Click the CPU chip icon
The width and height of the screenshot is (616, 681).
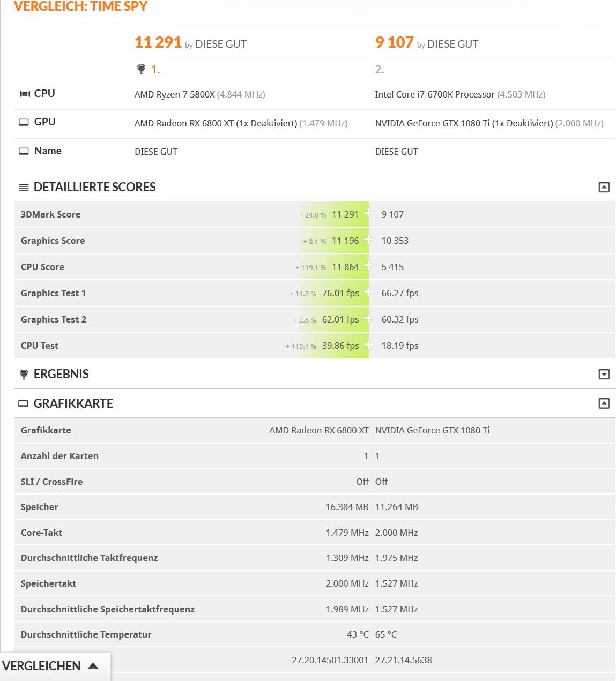tap(25, 94)
